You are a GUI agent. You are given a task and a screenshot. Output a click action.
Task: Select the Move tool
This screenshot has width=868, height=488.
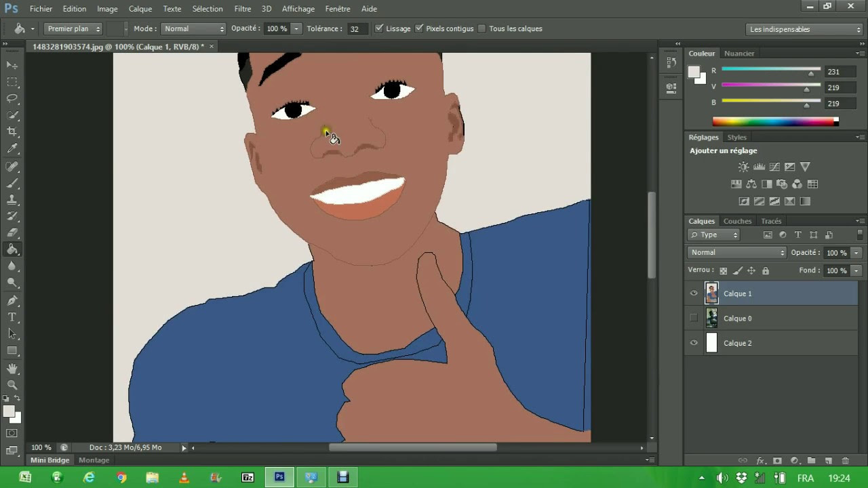coord(12,65)
